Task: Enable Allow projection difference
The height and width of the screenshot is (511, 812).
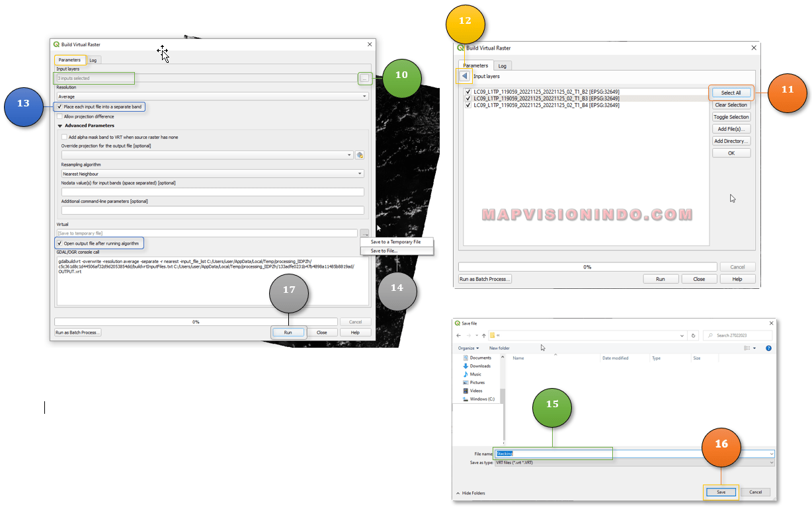Action: 60,116
